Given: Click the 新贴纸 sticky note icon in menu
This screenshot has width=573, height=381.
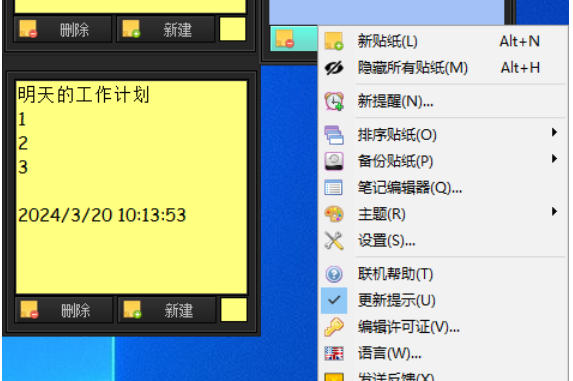Looking at the screenshot, I should (x=334, y=41).
